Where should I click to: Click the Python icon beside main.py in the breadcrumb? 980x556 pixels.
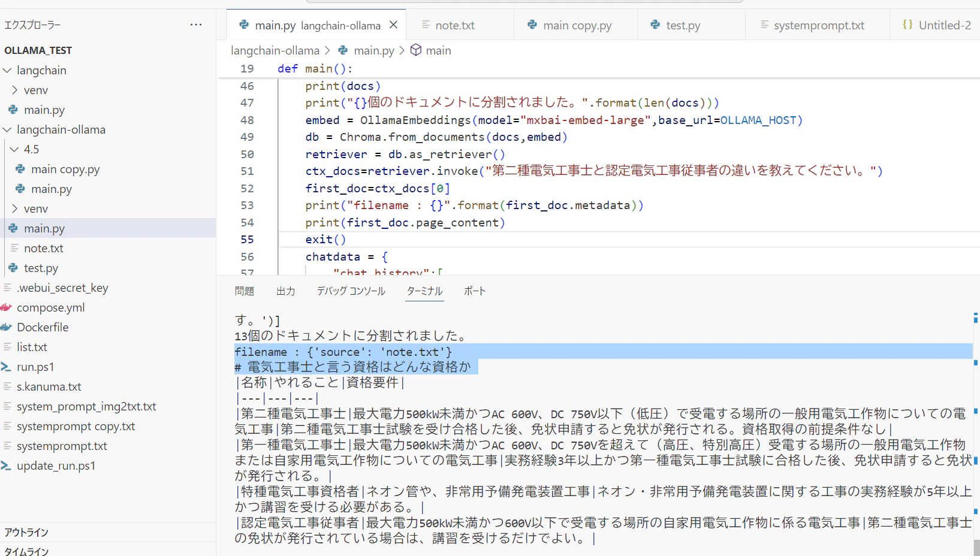pos(343,50)
